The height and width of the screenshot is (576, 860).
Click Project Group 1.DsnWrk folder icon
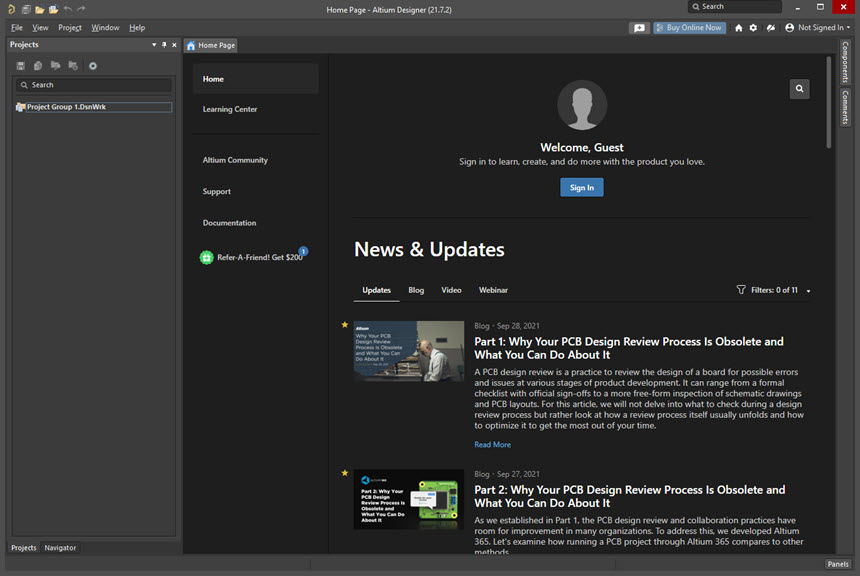[x=20, y=107]
